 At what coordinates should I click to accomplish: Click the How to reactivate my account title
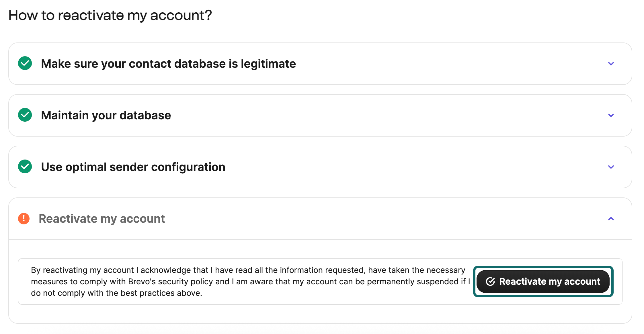click(x=110, y=15)
